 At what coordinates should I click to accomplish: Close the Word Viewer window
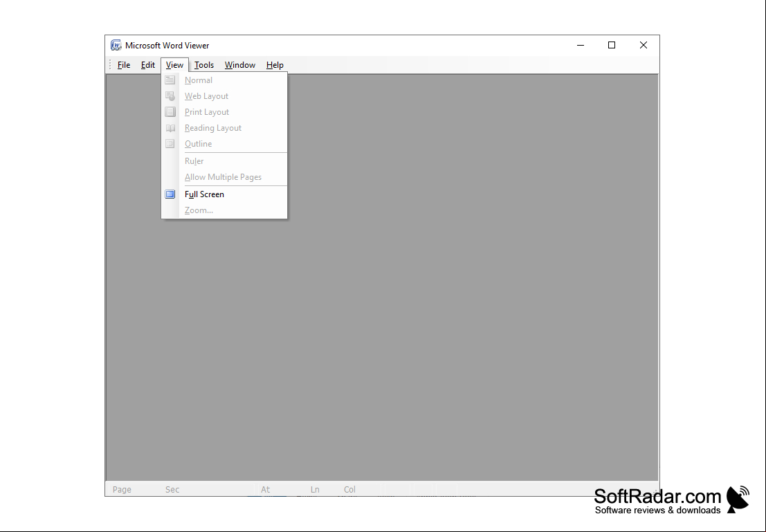pyautogui.click(x=644, y=46)
